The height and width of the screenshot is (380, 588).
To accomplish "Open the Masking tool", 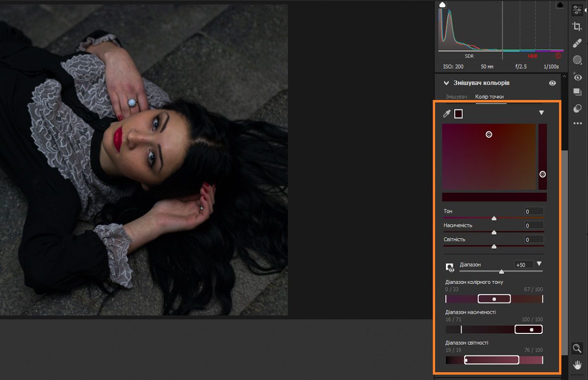I will tap(577, 60).
